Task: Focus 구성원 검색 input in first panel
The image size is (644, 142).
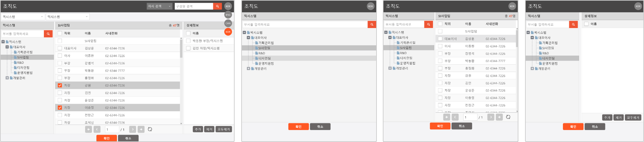Action: 194,6
